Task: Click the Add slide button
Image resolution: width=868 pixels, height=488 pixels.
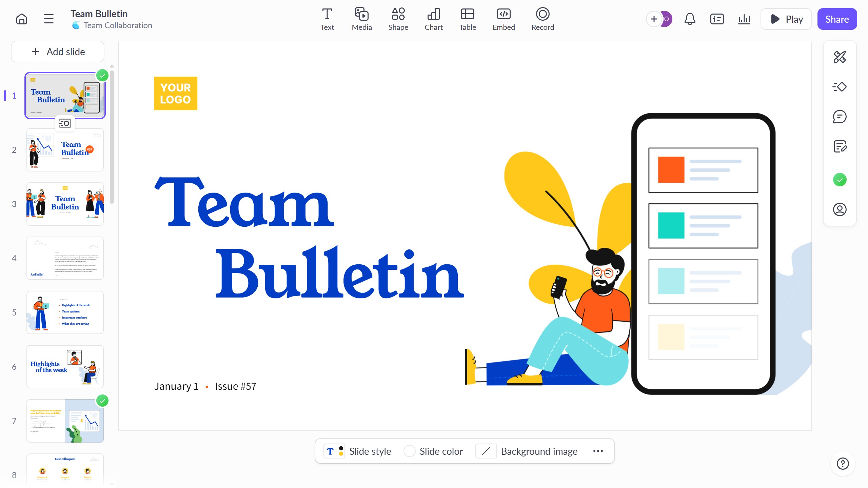Action: (x=58, y=52)
